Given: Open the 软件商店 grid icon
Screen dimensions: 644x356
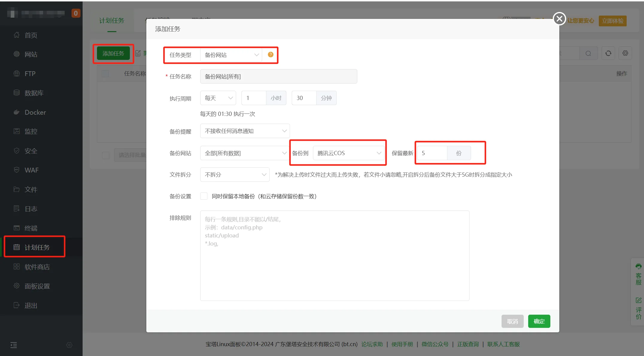Looking at the screenshot, I should pos(17,266).
